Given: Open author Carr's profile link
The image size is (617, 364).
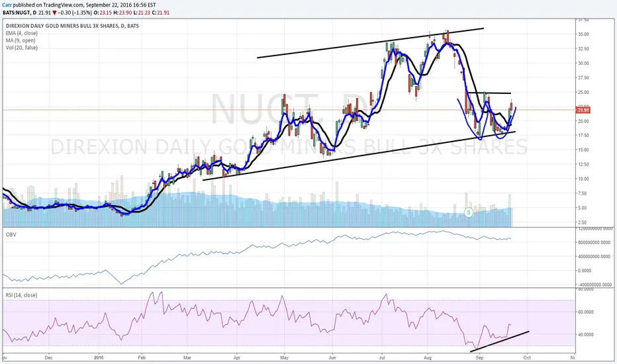Looking at the screenshot, I should pyautogui.click(x=7, y=5).
